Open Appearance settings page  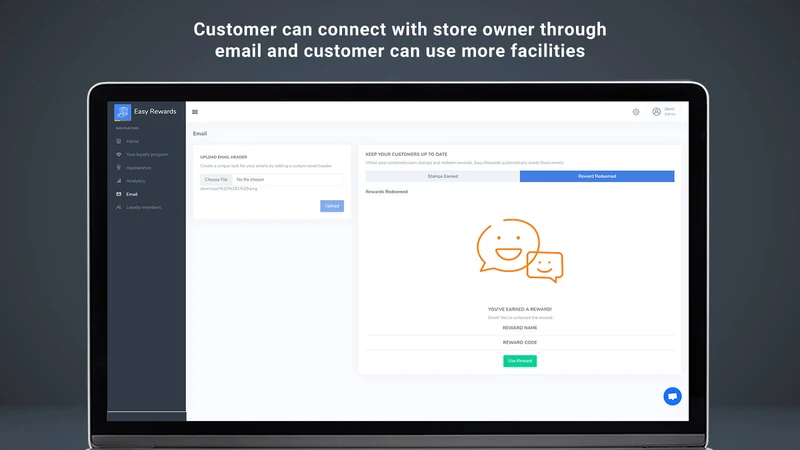click(x=138, y=168)
